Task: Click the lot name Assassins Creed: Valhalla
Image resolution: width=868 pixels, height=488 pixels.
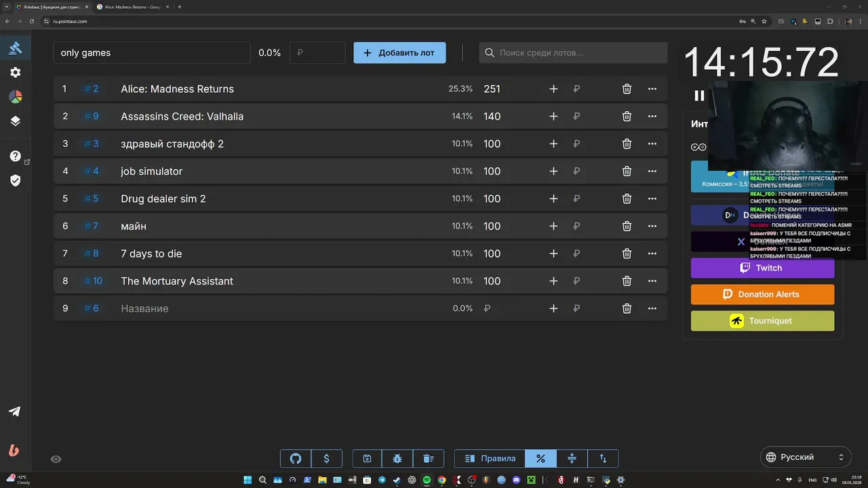Action: [182, 117]
